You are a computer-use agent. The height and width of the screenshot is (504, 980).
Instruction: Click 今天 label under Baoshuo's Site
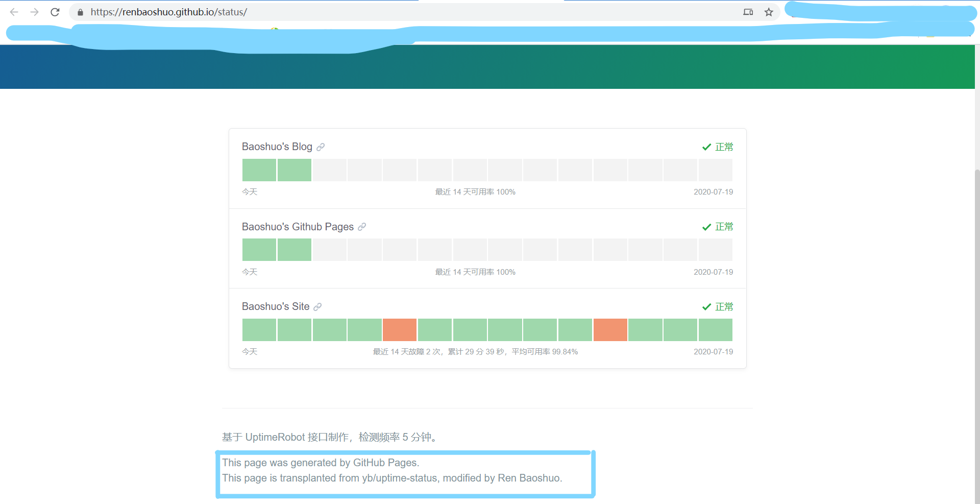point(250,352)
